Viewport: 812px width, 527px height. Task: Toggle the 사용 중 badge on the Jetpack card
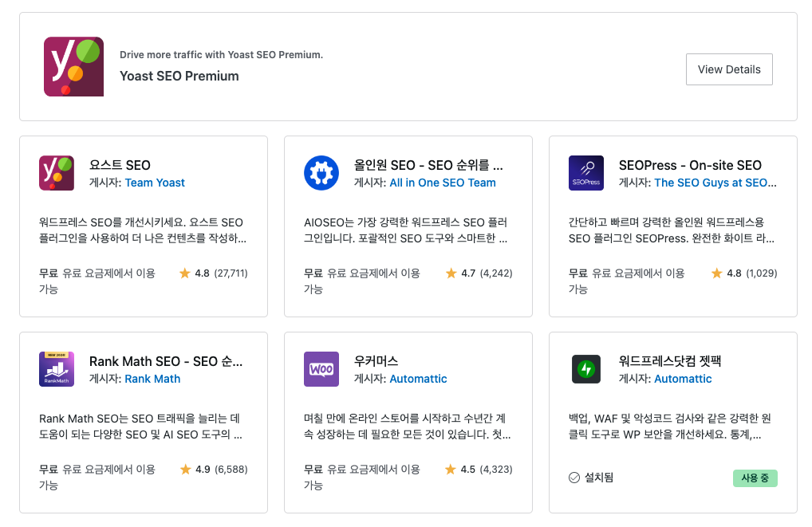pos(755,478)
